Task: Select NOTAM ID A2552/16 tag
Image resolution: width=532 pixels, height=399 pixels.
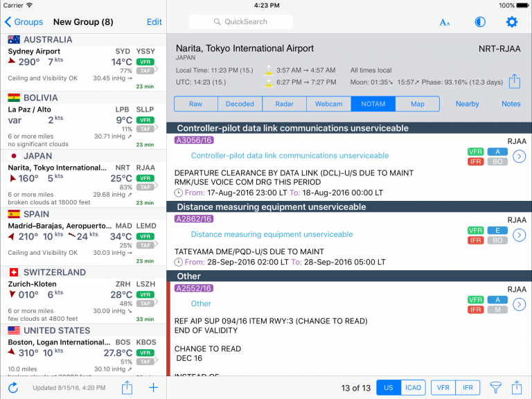Action: coord(194,288)
